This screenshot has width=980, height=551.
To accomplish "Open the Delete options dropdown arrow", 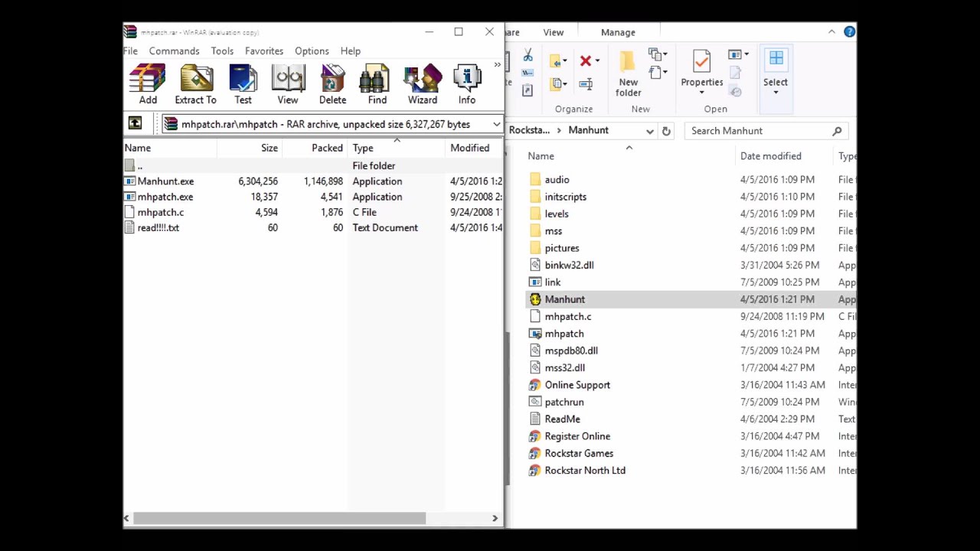I will click(x=597, y=60).
